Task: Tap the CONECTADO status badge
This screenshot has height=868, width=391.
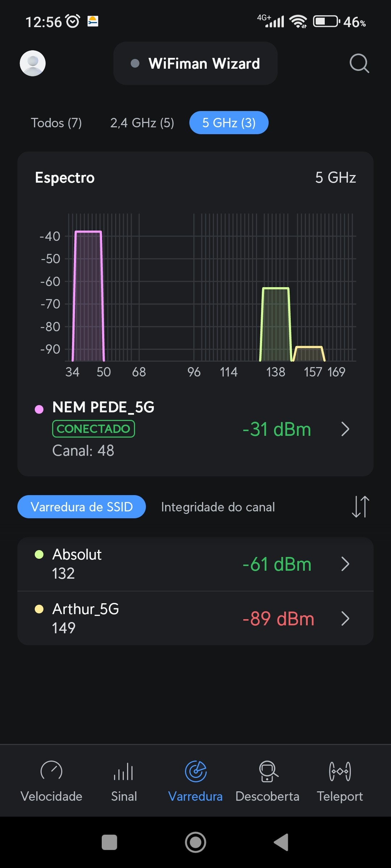Action: [x=93, y=429]
